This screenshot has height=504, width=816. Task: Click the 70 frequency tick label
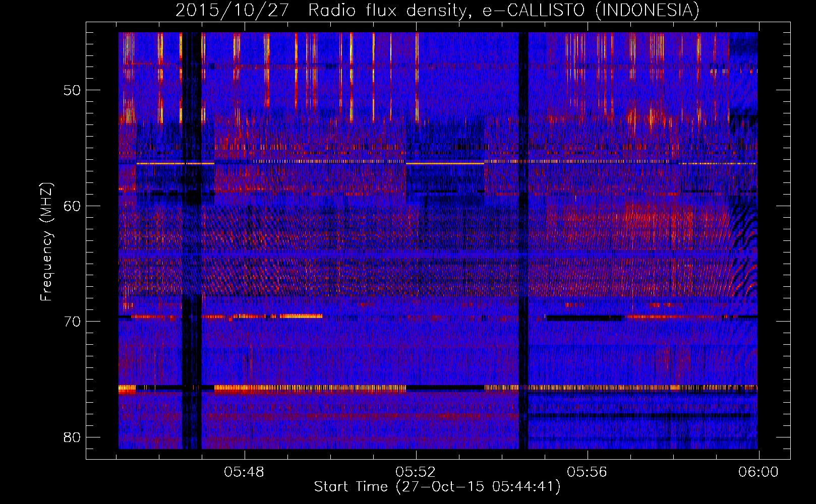tap(73, 322)
